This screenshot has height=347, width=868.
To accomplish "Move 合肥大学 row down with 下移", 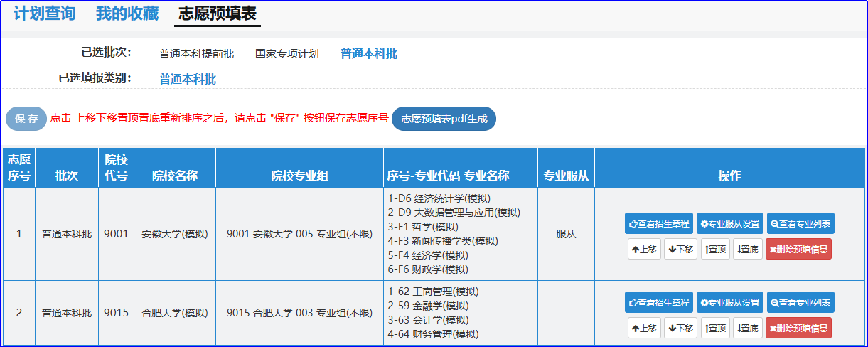I will tap(681, 328).
